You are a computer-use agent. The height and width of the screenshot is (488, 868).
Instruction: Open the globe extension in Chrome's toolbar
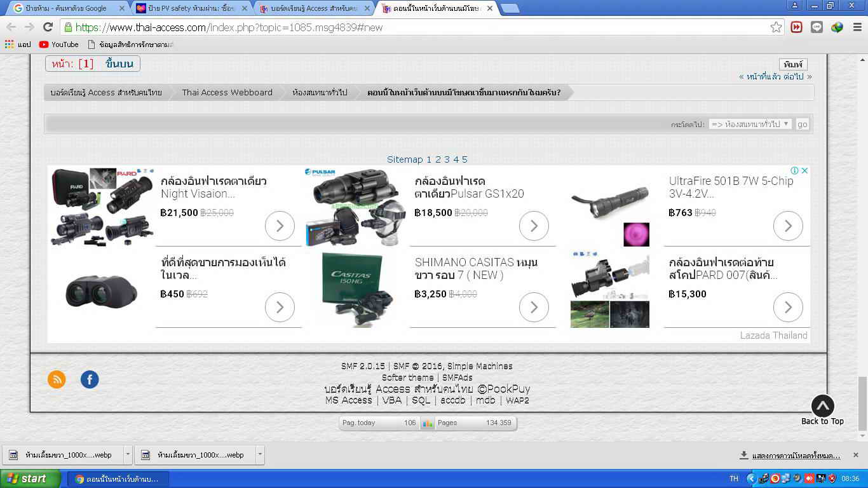[837, 27]
